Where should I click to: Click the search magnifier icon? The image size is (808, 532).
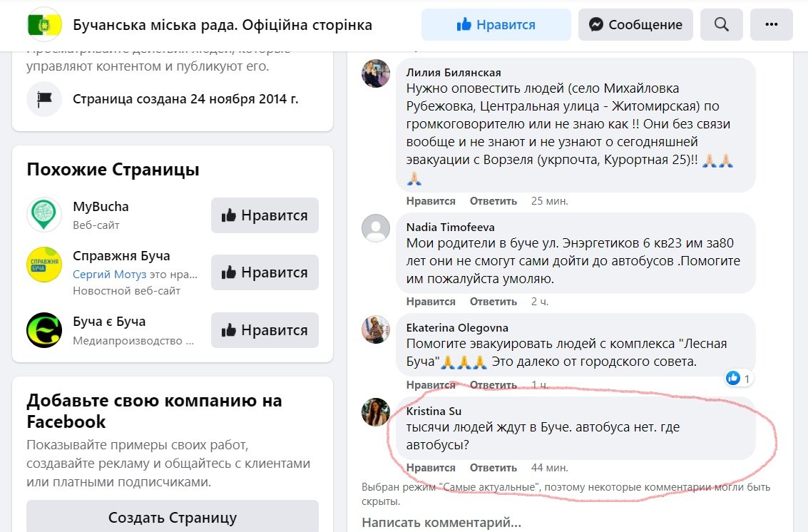pos(721,25)
